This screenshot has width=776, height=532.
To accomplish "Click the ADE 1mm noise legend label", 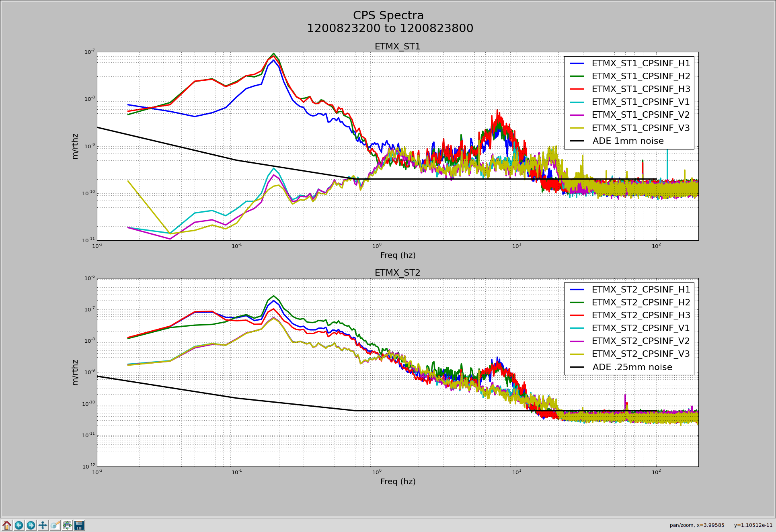I will pos(628,141).
